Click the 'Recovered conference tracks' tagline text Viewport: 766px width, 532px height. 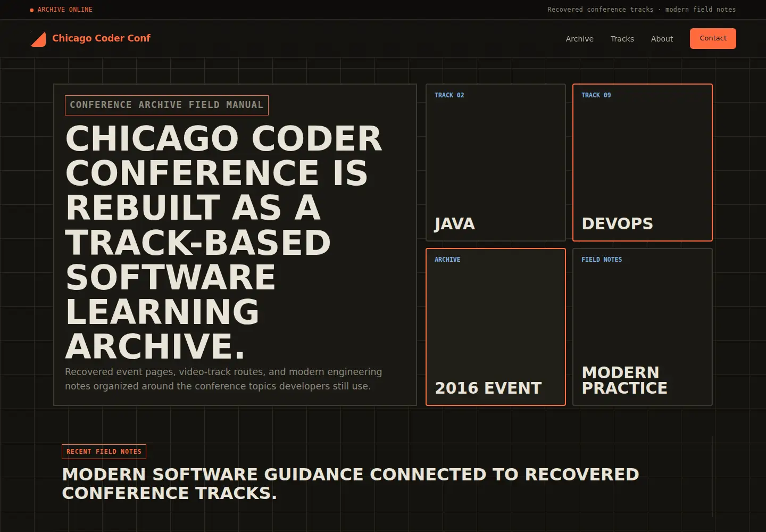(x=642, y=10)
